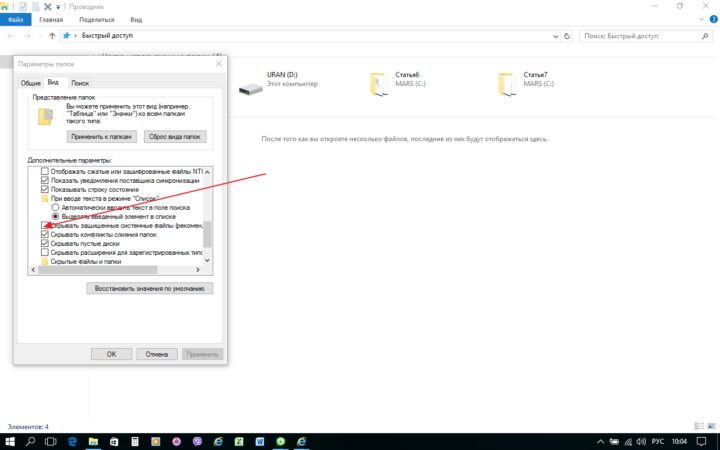Screen dimensions: 720x450
Task: Open Calculator from the taskbar
Action: 135,441
